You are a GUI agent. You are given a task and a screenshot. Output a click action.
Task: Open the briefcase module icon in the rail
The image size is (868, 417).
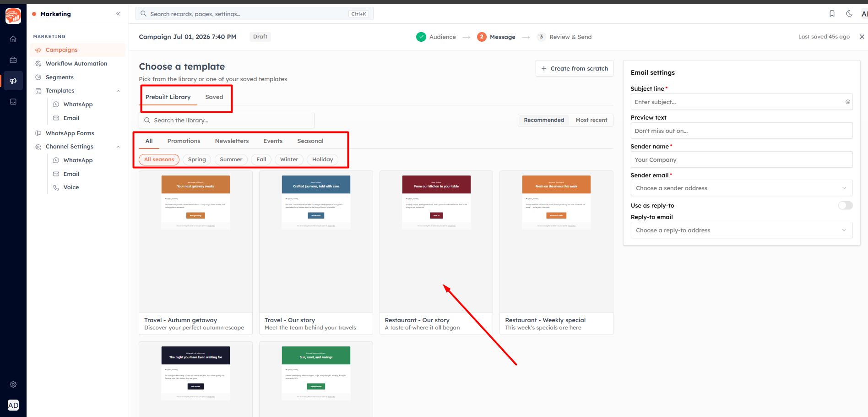pyautogui.click(x=13, y=60)
